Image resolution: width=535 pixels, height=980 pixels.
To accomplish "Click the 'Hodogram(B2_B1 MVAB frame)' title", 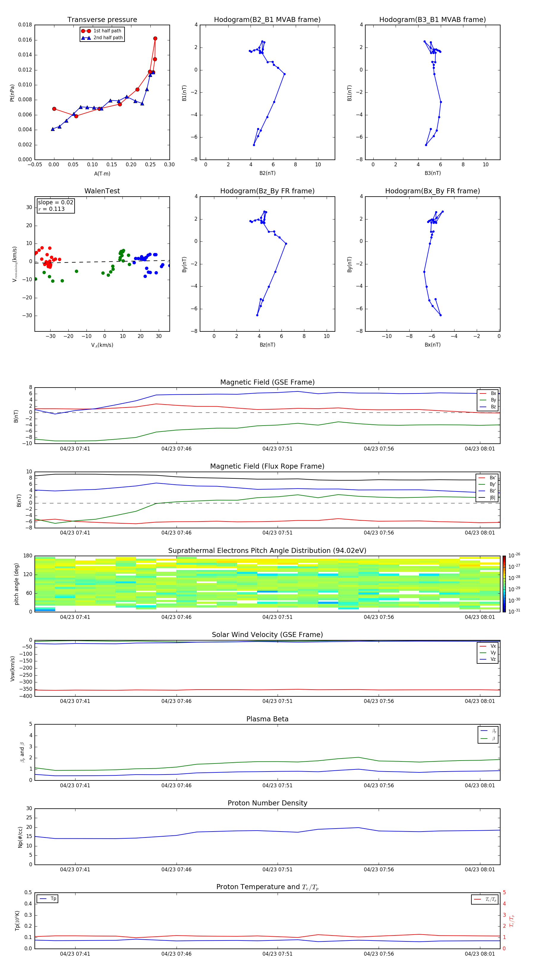I will (x=267, y=20).
